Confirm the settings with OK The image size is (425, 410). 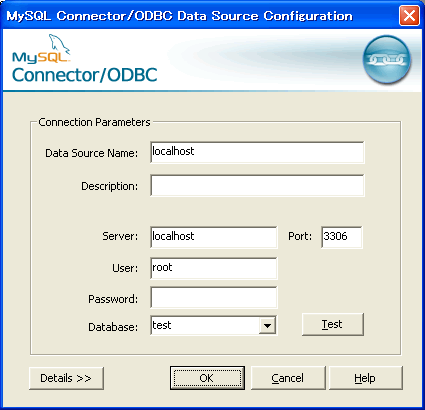207,378
